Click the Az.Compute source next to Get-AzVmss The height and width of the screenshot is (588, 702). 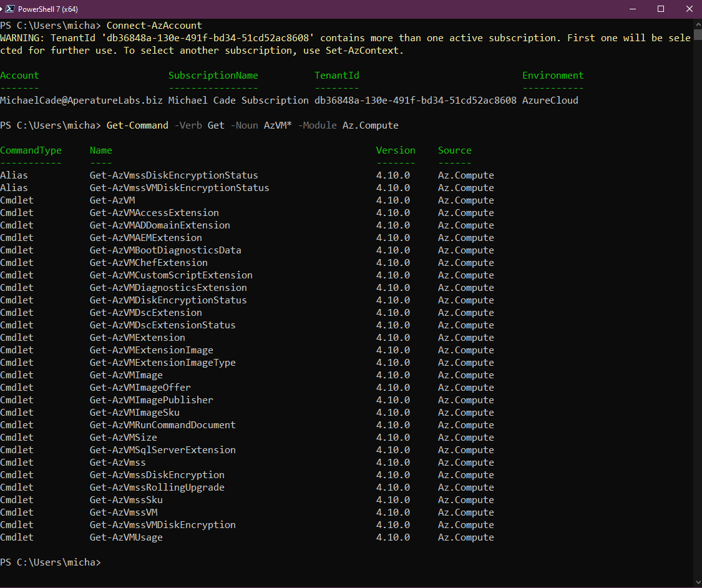[465, 462]
